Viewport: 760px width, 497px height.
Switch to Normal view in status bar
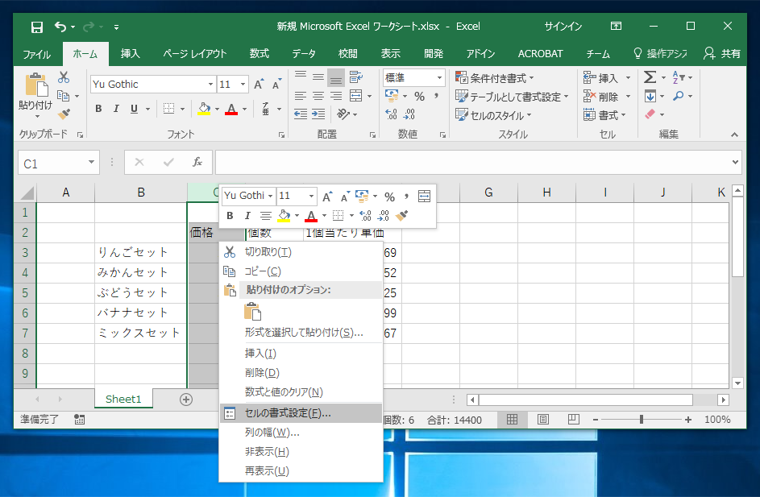(512, 419)
